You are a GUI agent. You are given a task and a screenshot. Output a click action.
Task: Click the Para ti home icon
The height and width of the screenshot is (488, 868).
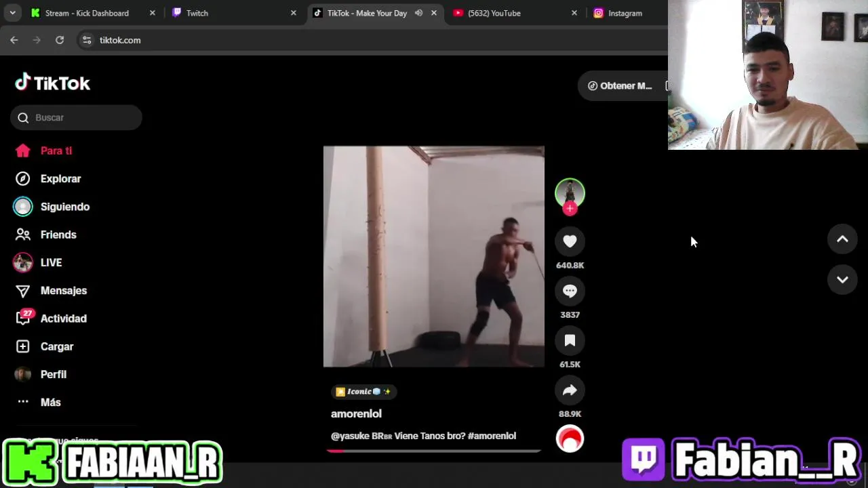pos(23,150)
